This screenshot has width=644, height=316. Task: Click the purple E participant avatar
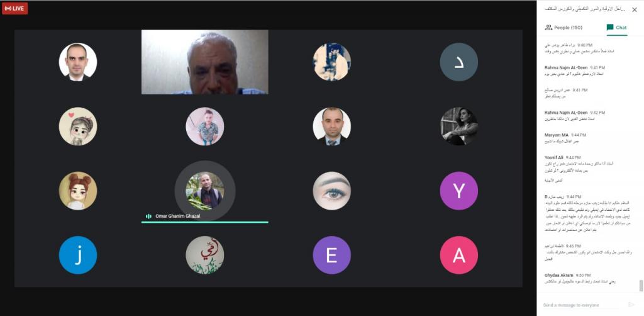coord(332,255)
